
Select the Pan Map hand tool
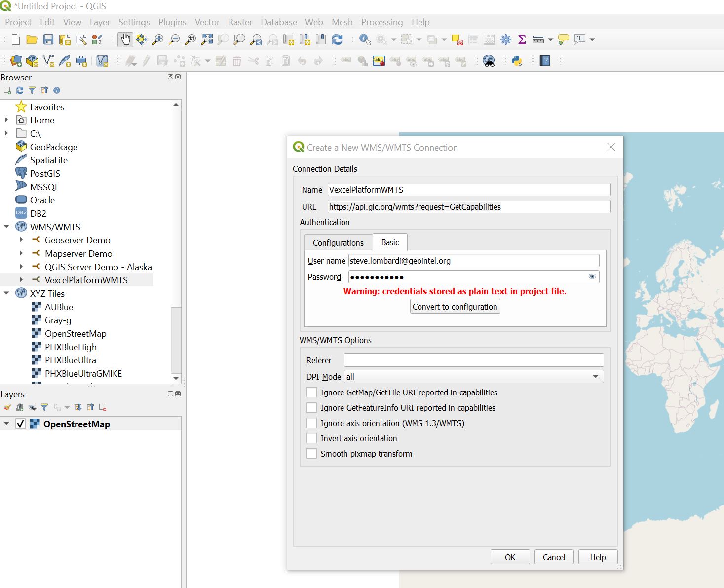pyautogui.click(x=125, y=39)
